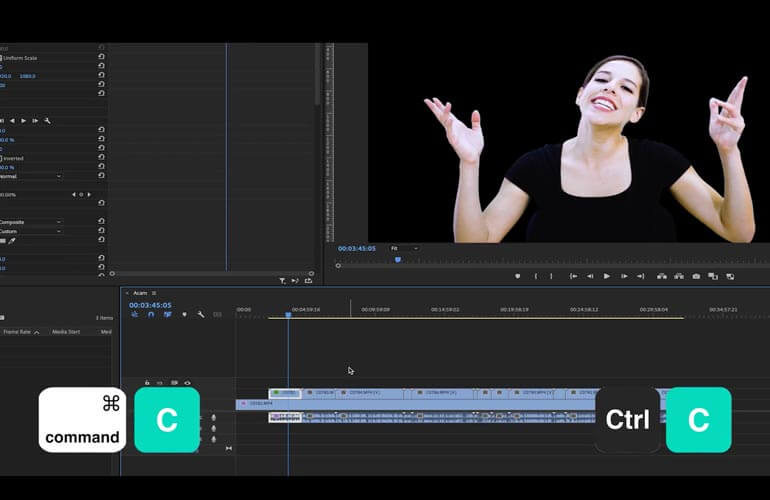Toggle Snap magnet in the timeline

pos(151,314)
